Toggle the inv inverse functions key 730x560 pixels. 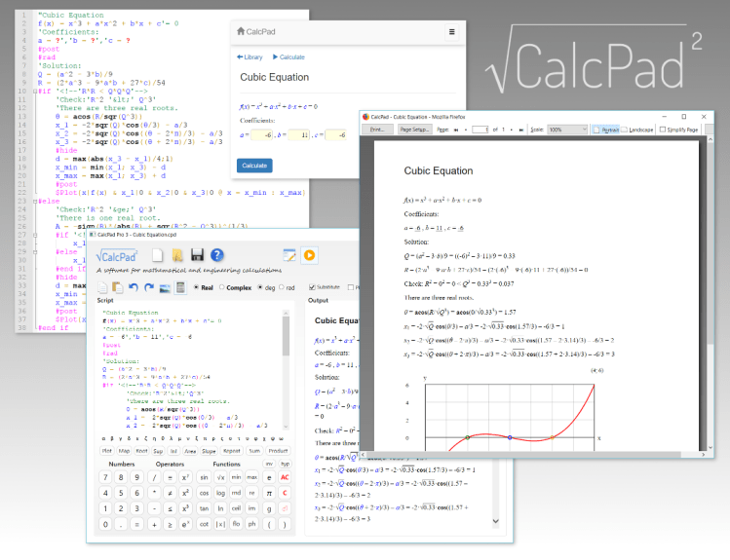point(270,464)
